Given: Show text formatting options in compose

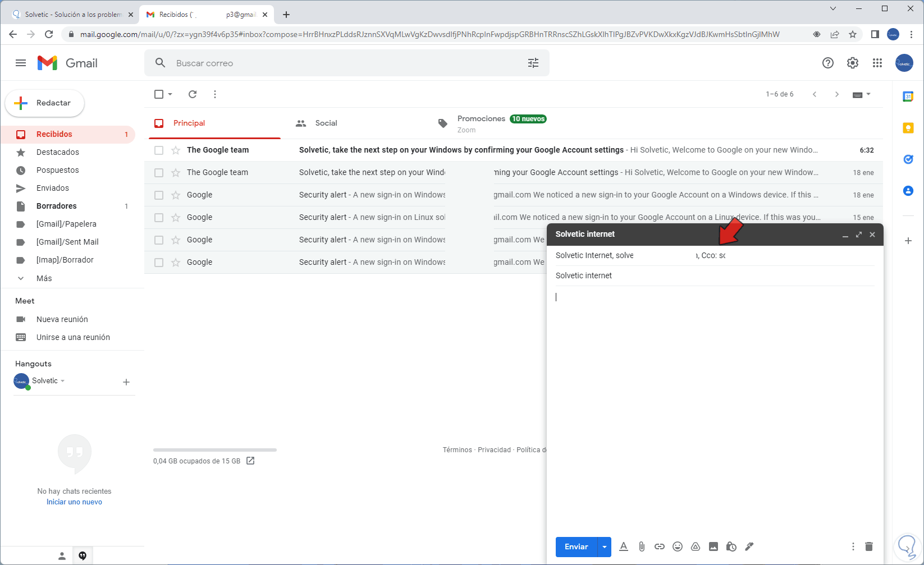Looking at the screenshot, I should click(x=624, y=547).
